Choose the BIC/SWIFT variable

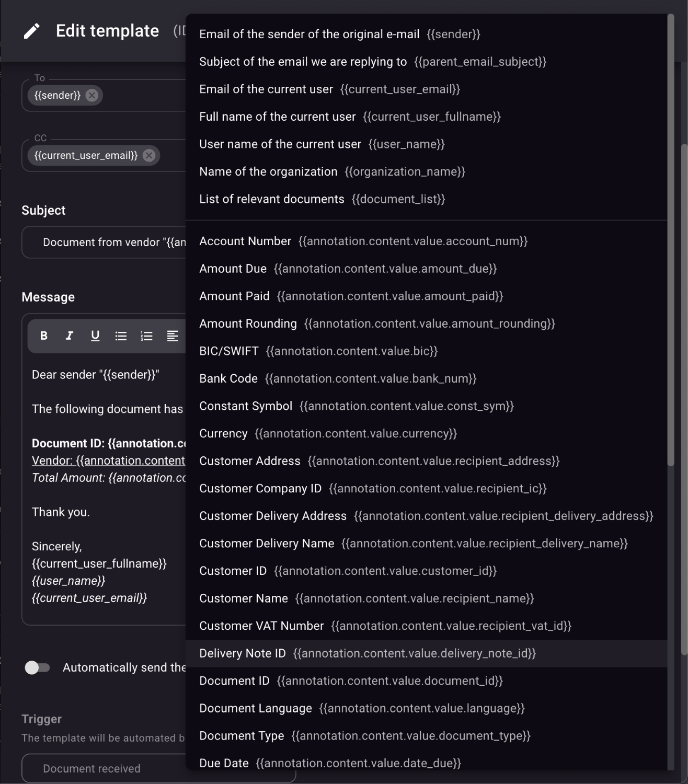pyautogui.click(x=426, y=351)
